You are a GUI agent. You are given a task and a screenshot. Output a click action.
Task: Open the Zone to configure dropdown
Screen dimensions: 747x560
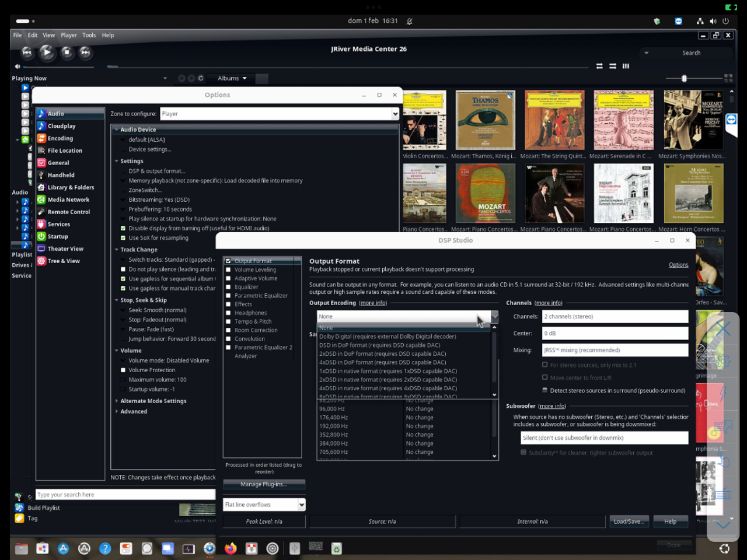coord(395,114)
